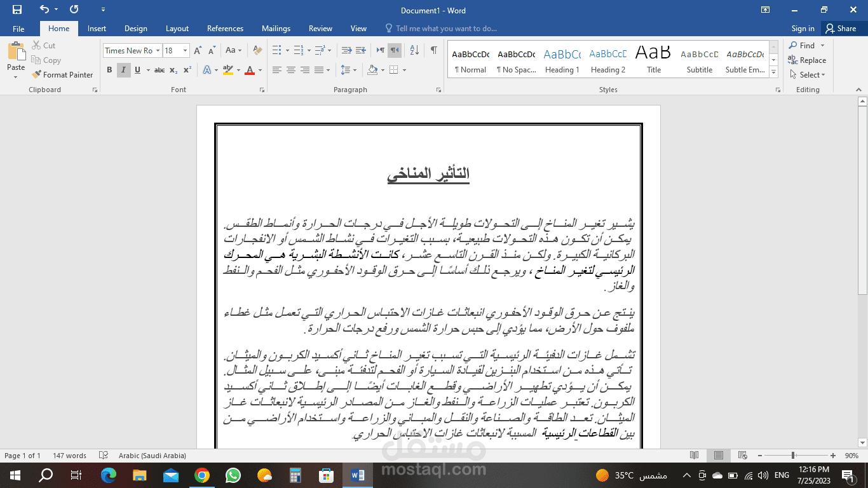868x488 pixels.
Task: Align text to the right
Action: coord(305,70)
